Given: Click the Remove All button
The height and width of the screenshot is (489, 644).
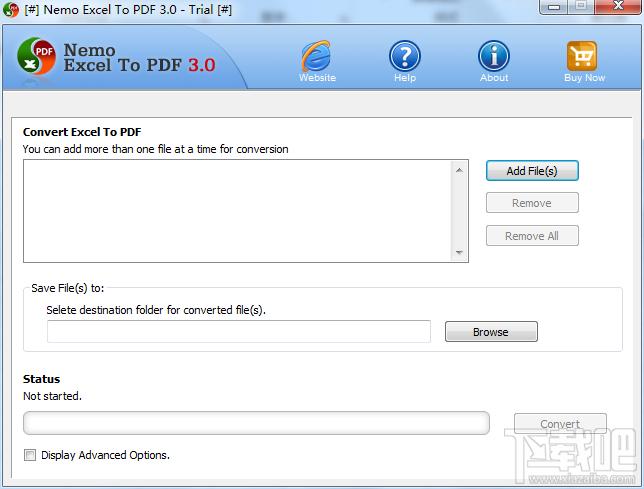Looking at the screenshot, I should (532, 236).
